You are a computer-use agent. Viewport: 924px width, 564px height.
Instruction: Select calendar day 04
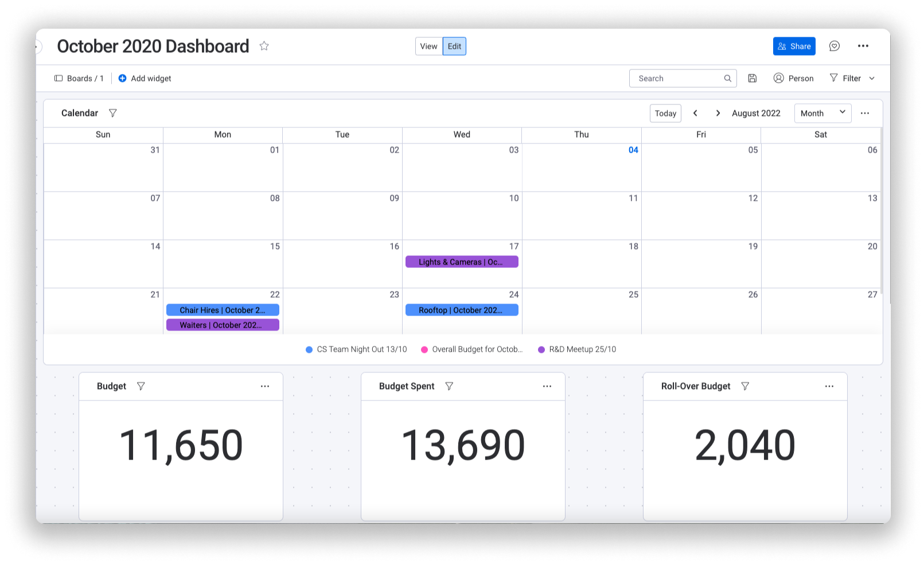click(x=633, y=150)
